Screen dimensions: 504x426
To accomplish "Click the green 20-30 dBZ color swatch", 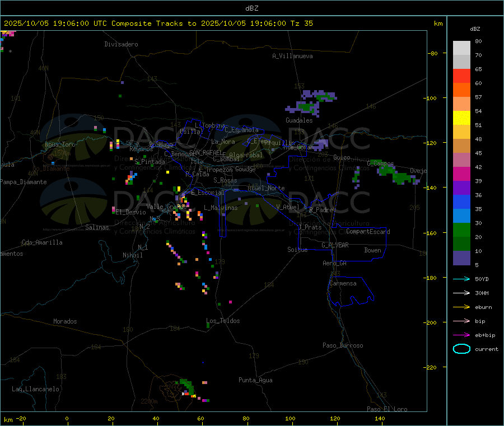I will tap(461, 230).
